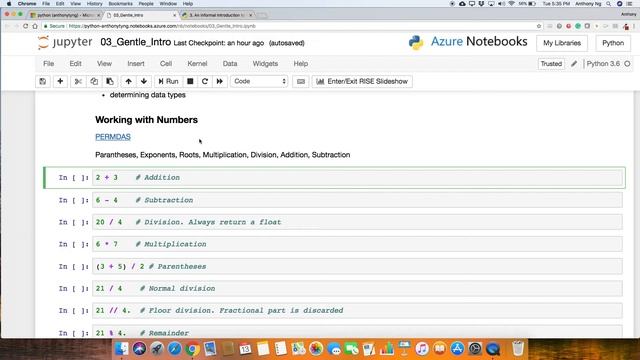Rename the notebook title 03_Gentle_Intro
This screenshot has width=640, height=360.
point(136,42)
